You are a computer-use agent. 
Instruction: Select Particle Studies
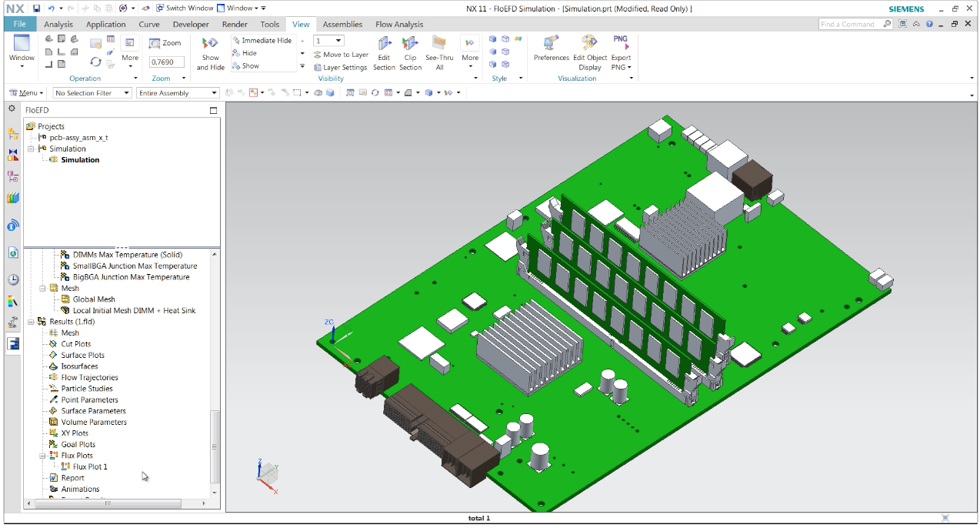click(87, 389)
